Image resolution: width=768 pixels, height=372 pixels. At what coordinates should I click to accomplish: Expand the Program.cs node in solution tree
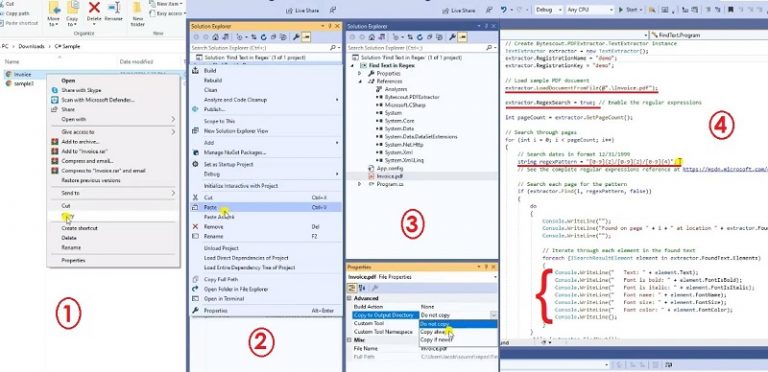click(x=360, y=184)
